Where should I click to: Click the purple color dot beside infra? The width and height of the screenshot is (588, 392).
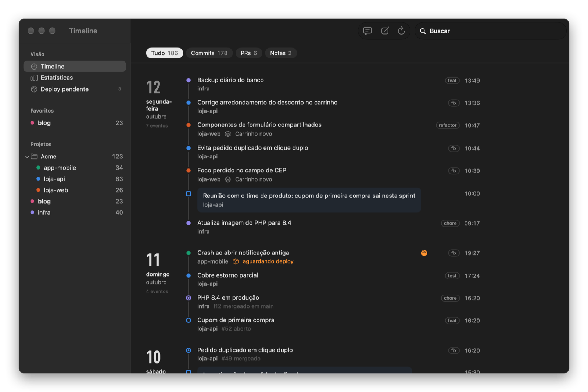pyautogui.click(x=32, y=213)
